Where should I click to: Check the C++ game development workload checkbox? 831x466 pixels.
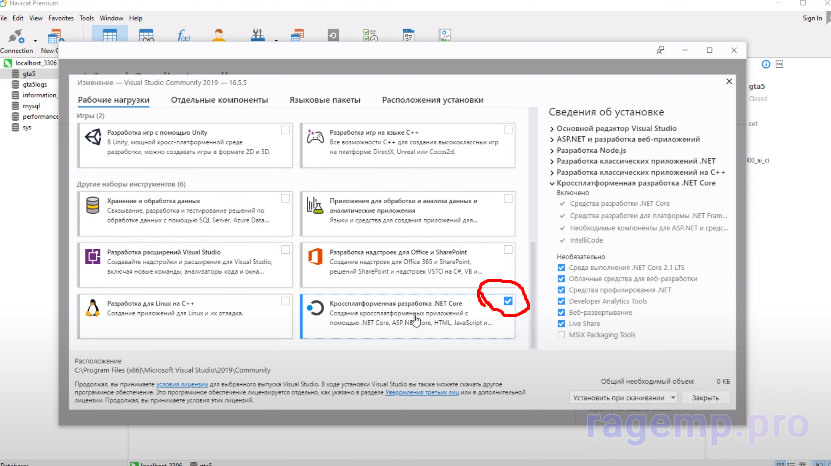(x=508, y=130)
